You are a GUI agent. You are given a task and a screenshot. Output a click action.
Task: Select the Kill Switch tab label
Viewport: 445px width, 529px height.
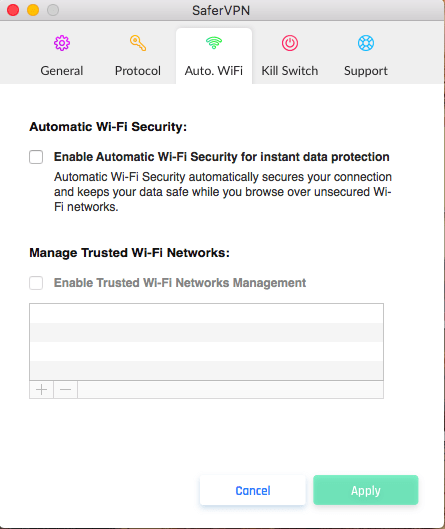(x=290, y=71)
